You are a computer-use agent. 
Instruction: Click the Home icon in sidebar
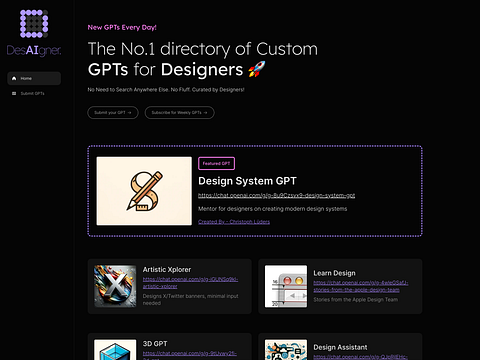[14, 78]
